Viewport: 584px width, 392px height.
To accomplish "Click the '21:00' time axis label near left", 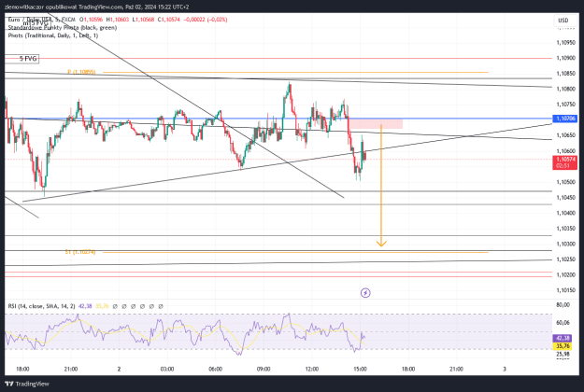I will click(x=71, y=369).
